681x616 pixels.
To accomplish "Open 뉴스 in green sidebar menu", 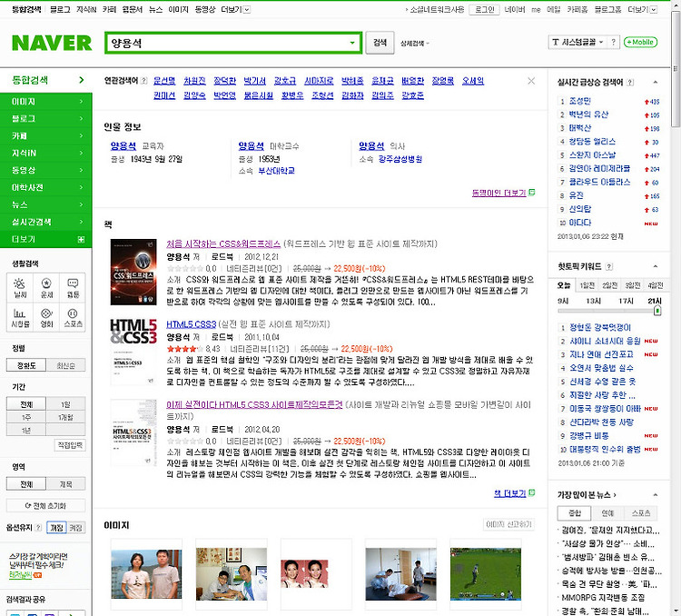I will (x=46, y=204).
